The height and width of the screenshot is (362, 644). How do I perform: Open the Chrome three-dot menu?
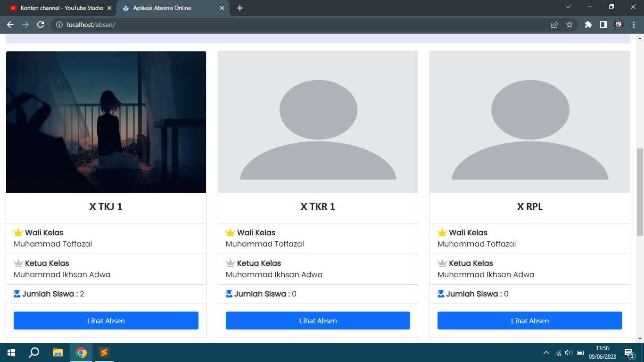pyautogui.click(x=634, y=25)
